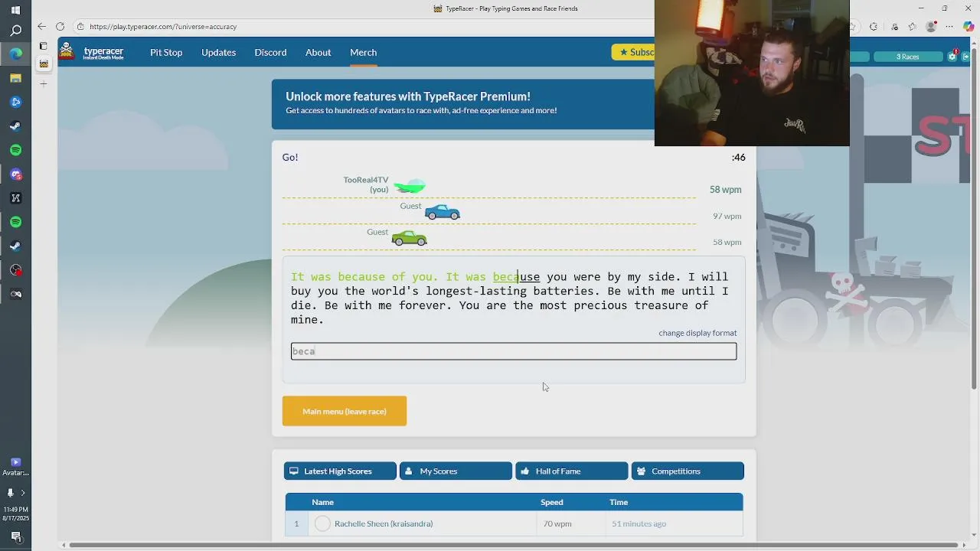Click the TooReal4TV (you) racer name
This screenshot has width=980, height=551.
365,184
